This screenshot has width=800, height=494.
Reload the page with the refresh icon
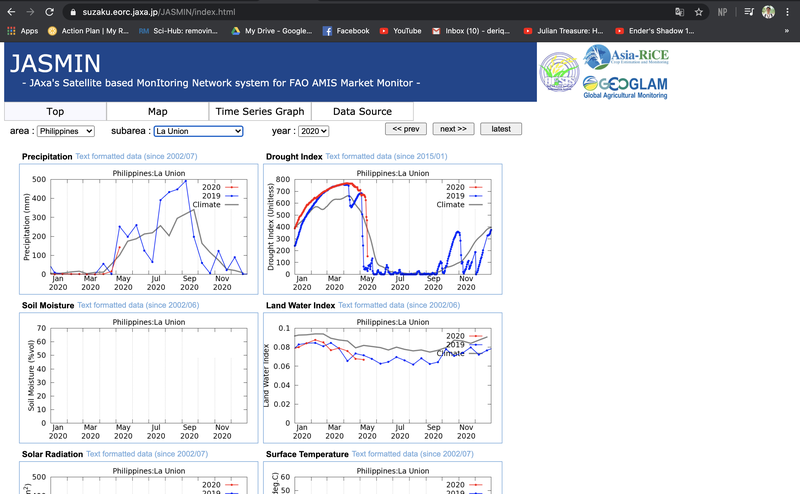click(49, 12)
